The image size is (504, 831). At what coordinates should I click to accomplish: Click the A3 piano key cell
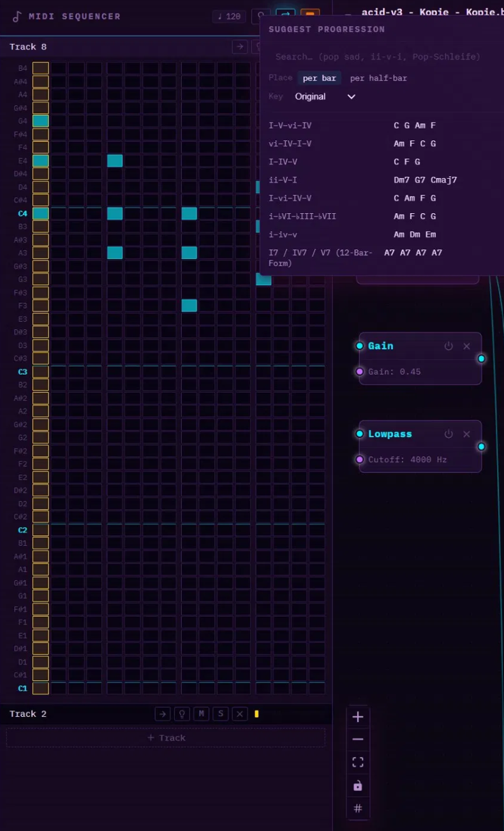click(41, 253)
